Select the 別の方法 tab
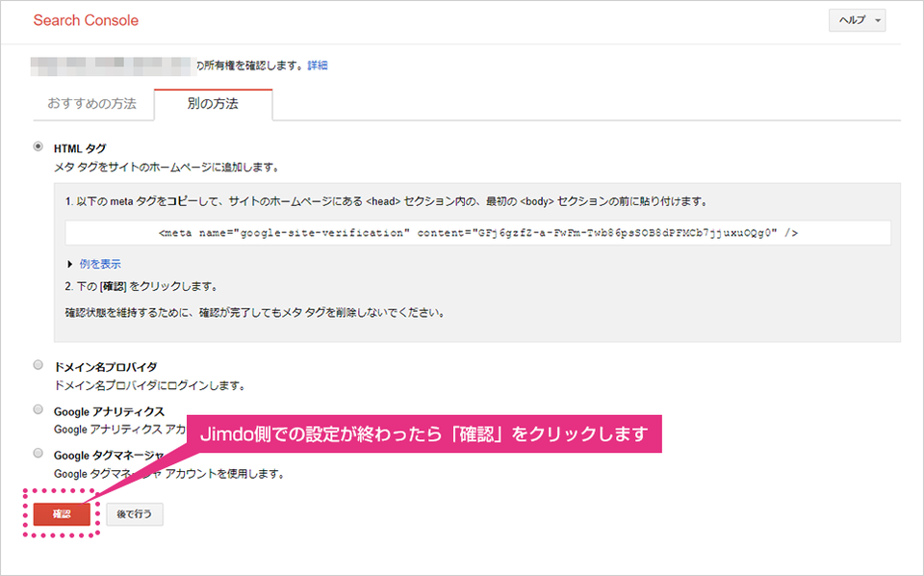924x576 pixels. [214, 104]
